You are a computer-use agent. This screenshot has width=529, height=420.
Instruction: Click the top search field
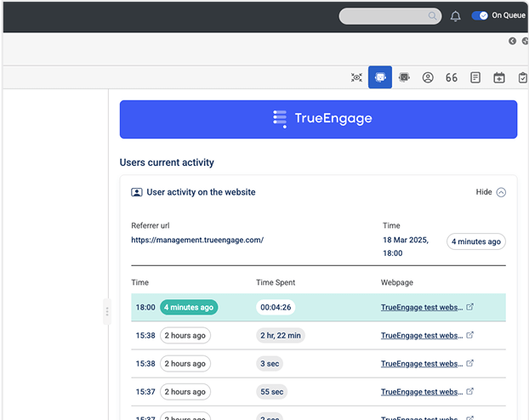tap(390, 16)
